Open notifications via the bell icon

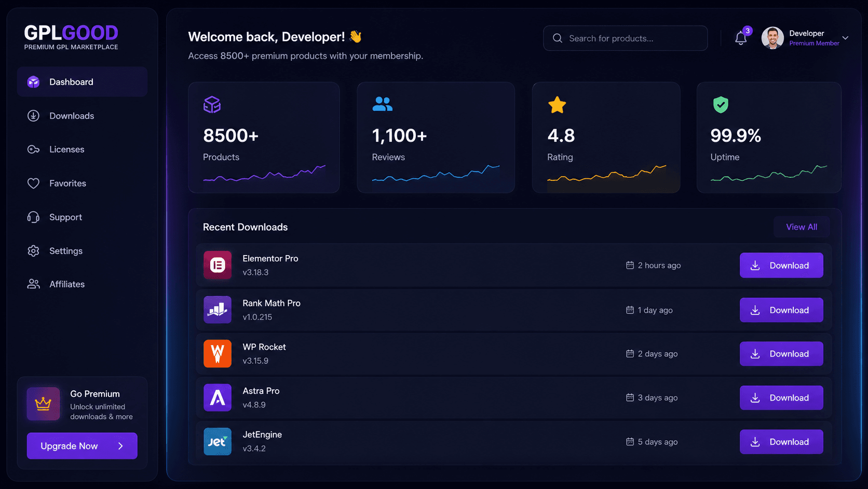coord(741,38)
